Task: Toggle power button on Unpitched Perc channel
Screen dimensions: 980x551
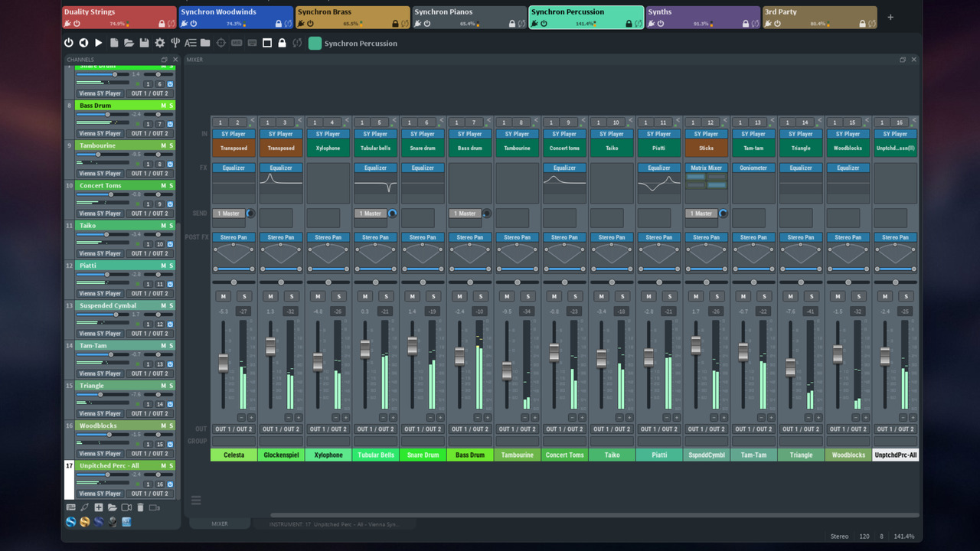Action: tap(170, 484)
